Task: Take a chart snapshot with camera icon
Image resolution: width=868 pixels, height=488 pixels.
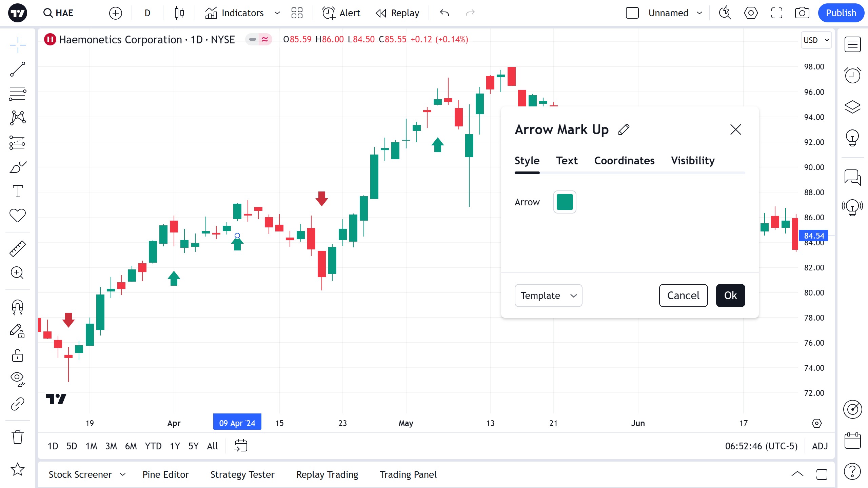Action: [x=802, y=13]
